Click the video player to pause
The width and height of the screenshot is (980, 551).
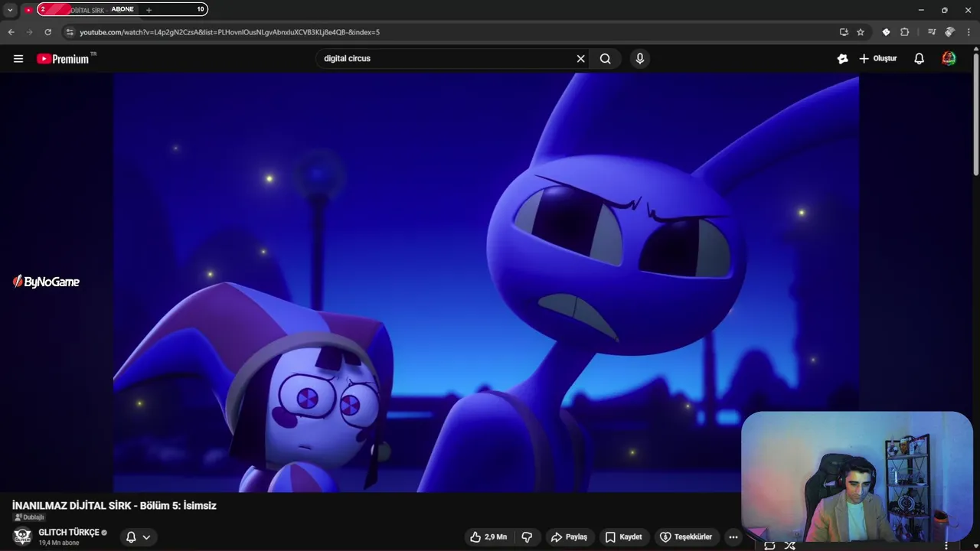coord(486,282)
